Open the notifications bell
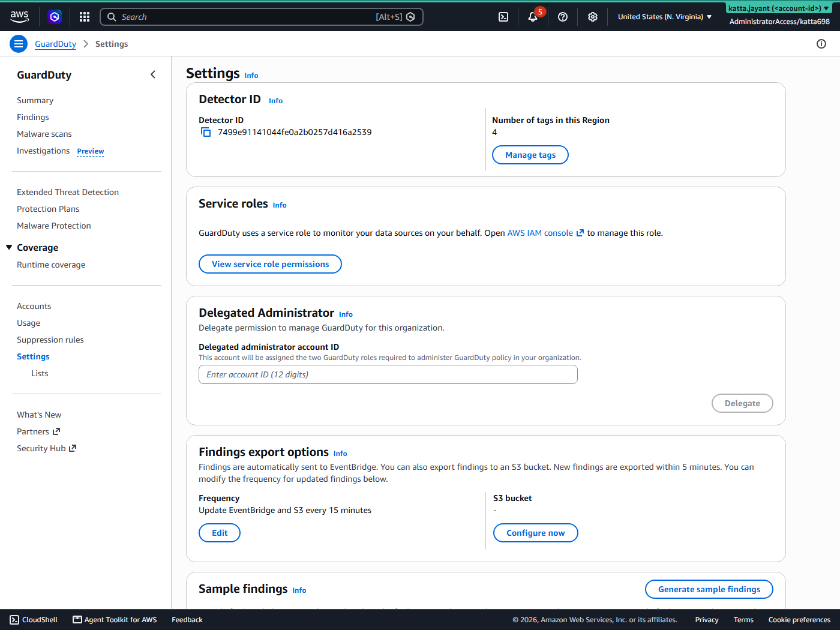The width and height of the screenshot is (840, 630). 533,17
